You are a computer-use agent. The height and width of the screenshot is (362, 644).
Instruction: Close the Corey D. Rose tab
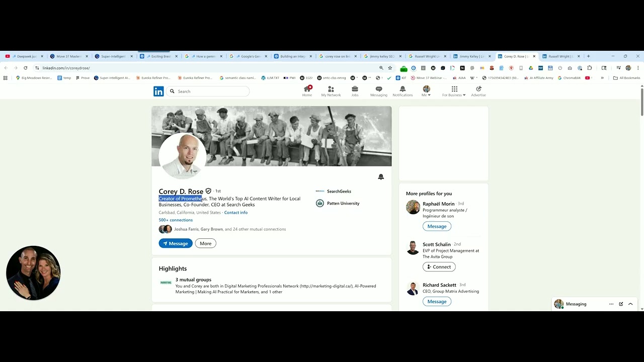tap(534, 56)
